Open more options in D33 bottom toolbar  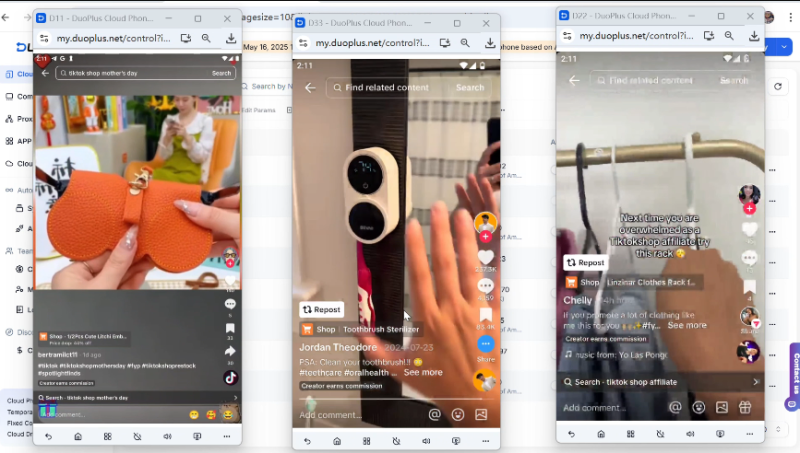485,441
